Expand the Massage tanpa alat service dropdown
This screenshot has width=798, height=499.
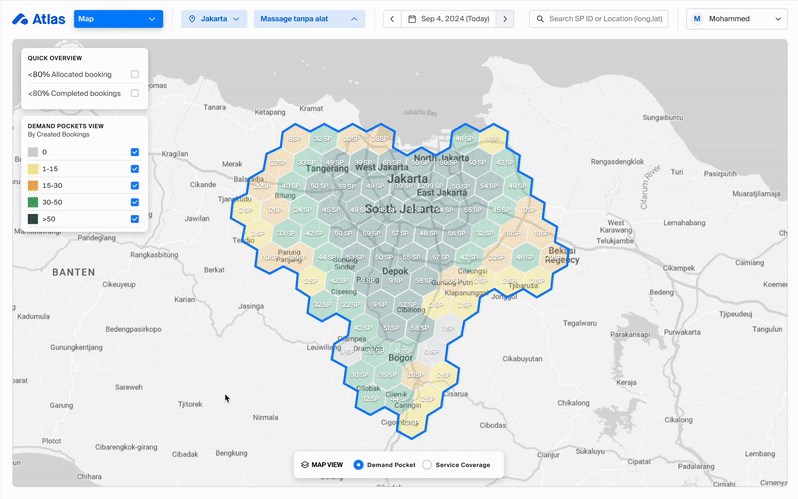308,18
